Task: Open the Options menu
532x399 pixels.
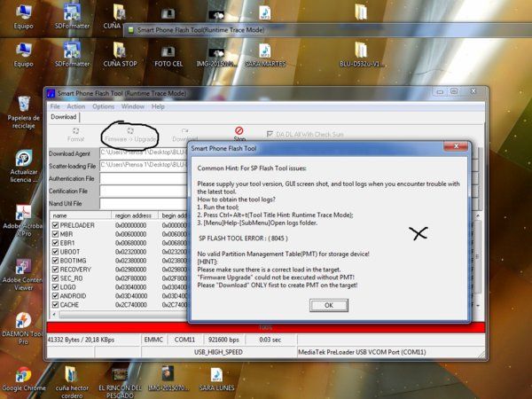Action: tap(103, 106)
